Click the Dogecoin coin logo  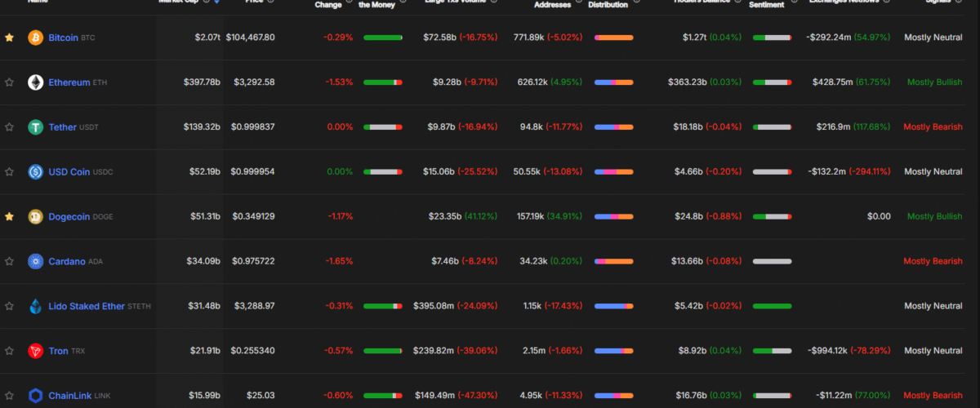pyautogui.click(x=35, y=216)
